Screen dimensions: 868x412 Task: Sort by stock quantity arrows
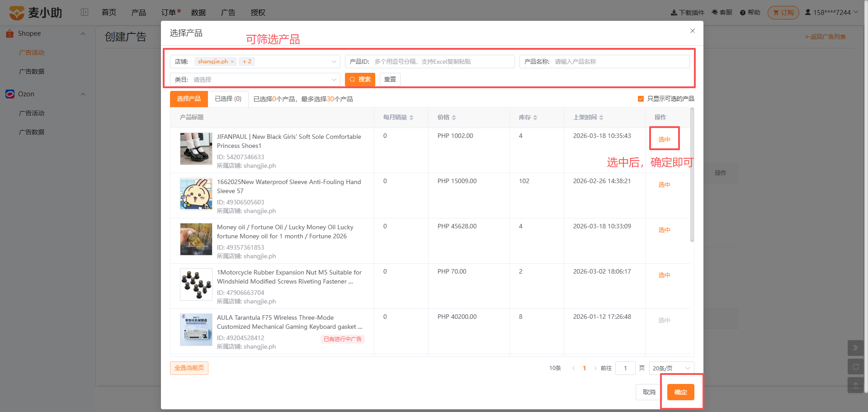click(x=535, y=118)
